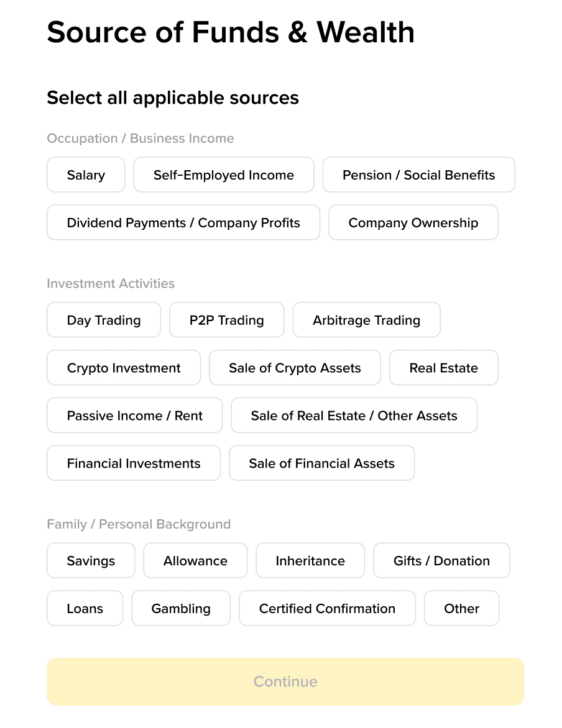
Task: Toggle the Real Estate chip
Action: (x=443, y=368)
